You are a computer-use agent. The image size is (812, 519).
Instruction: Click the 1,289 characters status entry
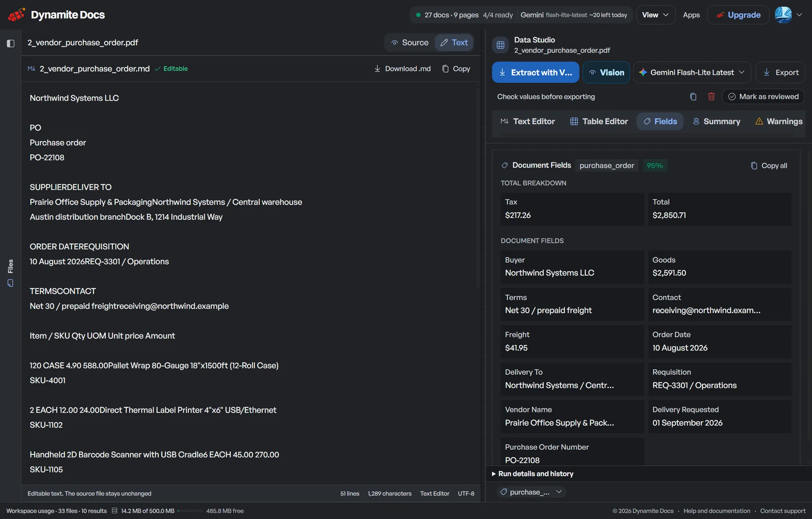[x=390, y=494]
